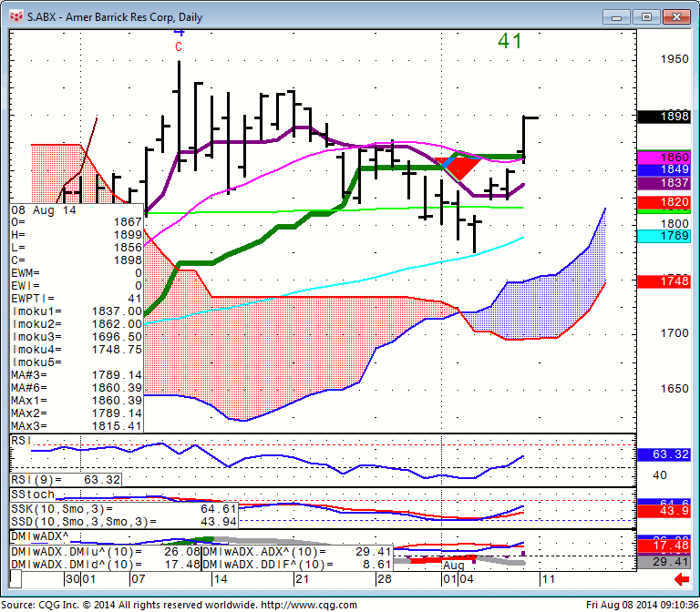Click the MA#3= 1789.14 row
Screen dimensions: 700x612
[x=77, y=374]
